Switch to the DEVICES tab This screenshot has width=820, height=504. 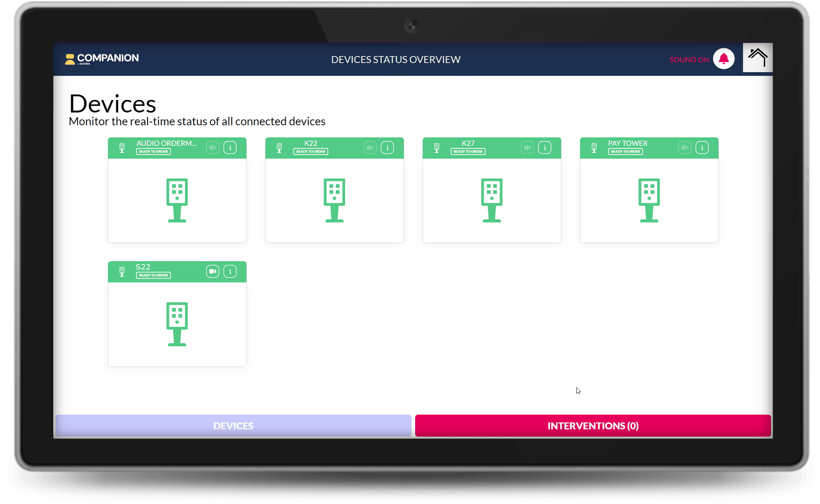pyautogui.click(x=233, y=426)
